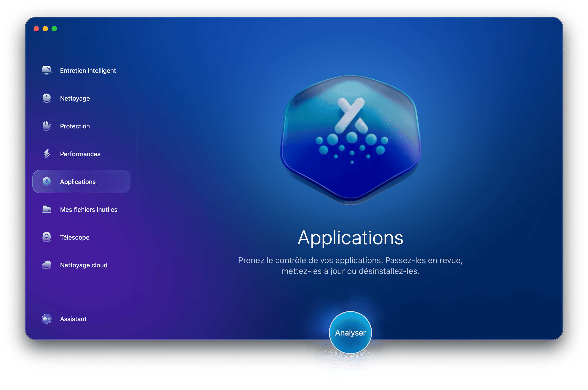Click the Assistant label text

[73, 319]
